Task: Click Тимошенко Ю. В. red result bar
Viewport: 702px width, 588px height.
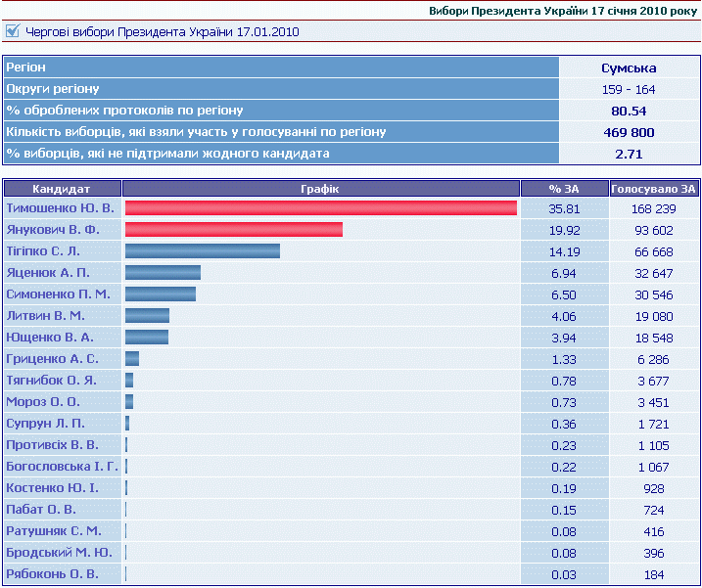Action: point(320,208)
